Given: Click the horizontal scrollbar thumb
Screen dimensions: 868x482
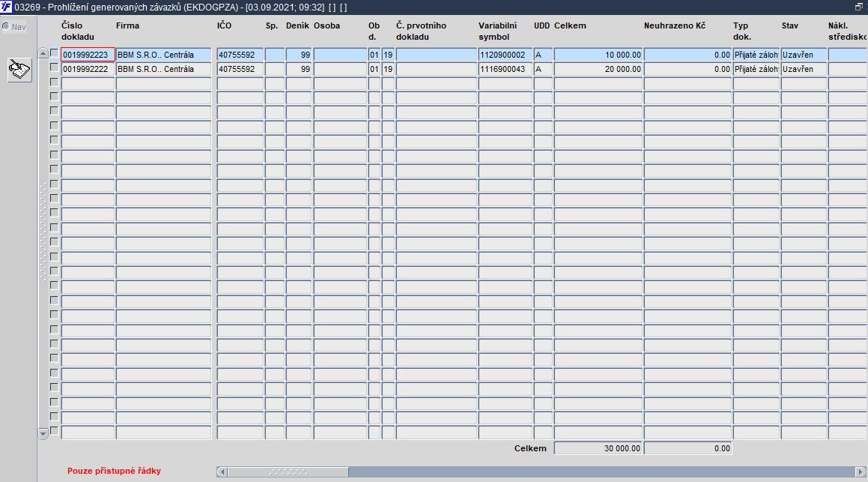Looking at the screenshot, I should click(288, 472).
